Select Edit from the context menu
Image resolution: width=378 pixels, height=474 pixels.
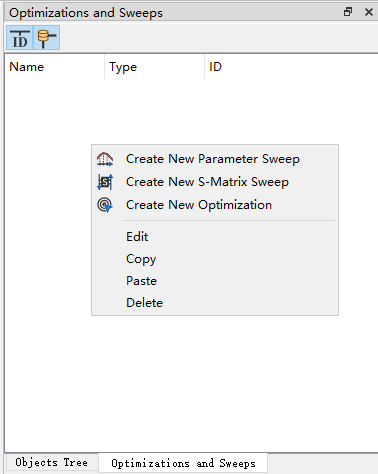tap(215, 237)
